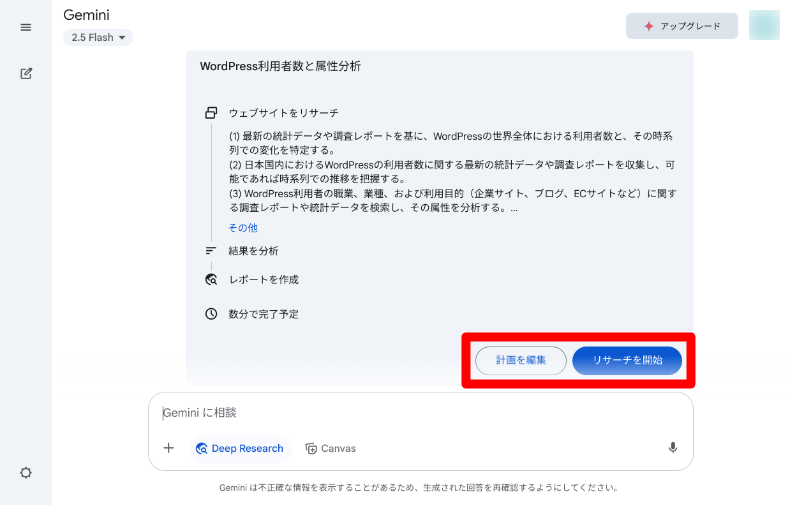Click plan step (3) about 職業、業種
This screenshot has width=790, height=505.
tap(453, 201)
